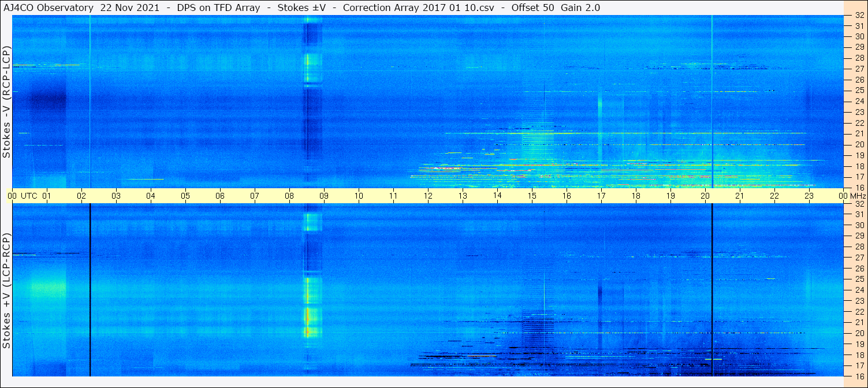Screen dimensions: 868x388
Task: Click the 'MHz' unit label on time axis
Action: (858, 196)
